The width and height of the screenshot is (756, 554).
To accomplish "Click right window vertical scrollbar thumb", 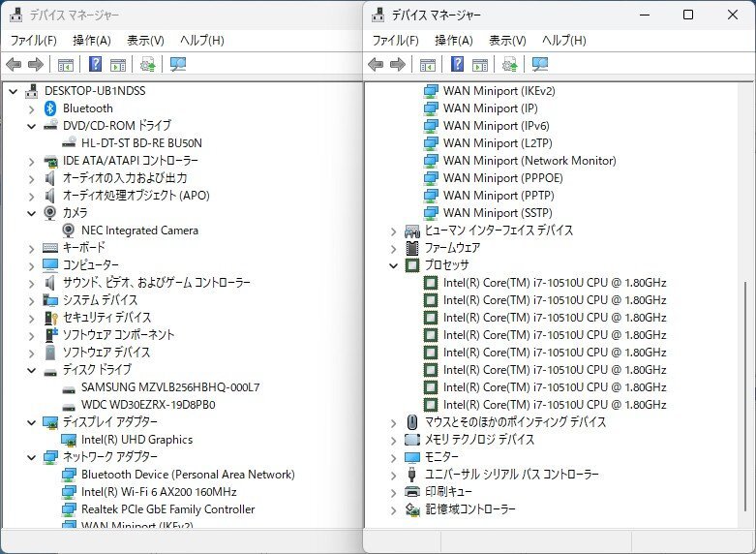I will [745, 396].
